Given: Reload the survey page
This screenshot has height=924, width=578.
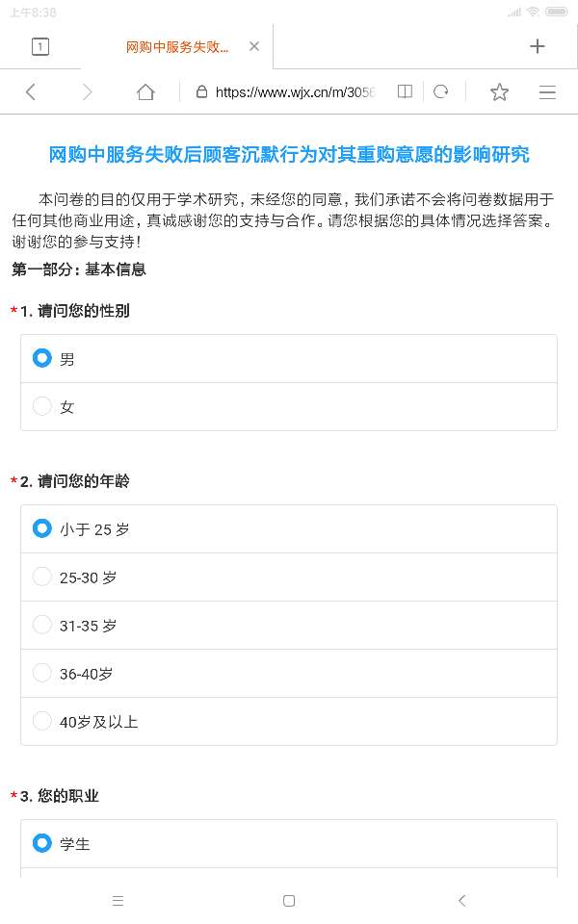Looking at the screenshot, I should pyautogui.click(x=441, y=91).
